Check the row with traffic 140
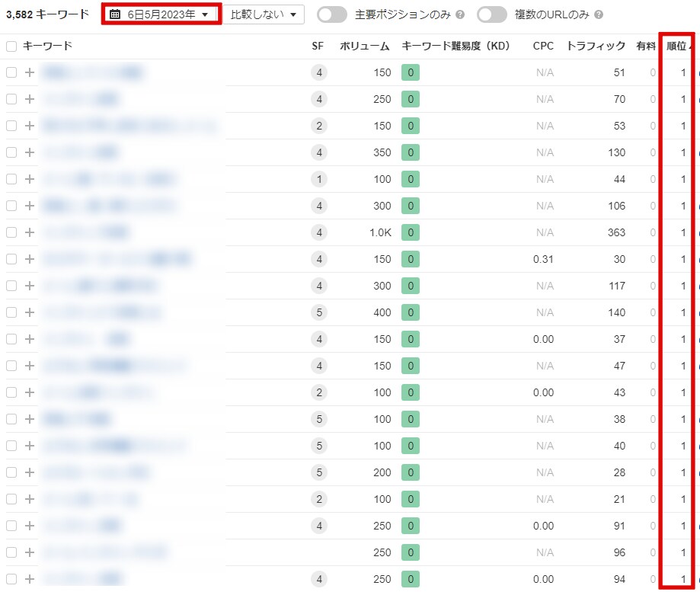 click(x=11, y=312)
